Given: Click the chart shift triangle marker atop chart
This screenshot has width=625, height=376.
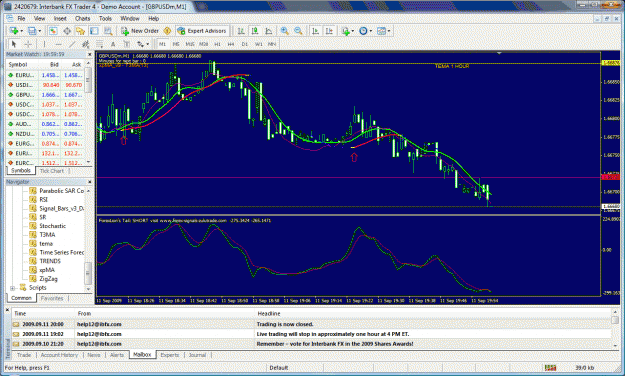Looking at the screenshot, I should pyautogui.click(x=499, y=53).
